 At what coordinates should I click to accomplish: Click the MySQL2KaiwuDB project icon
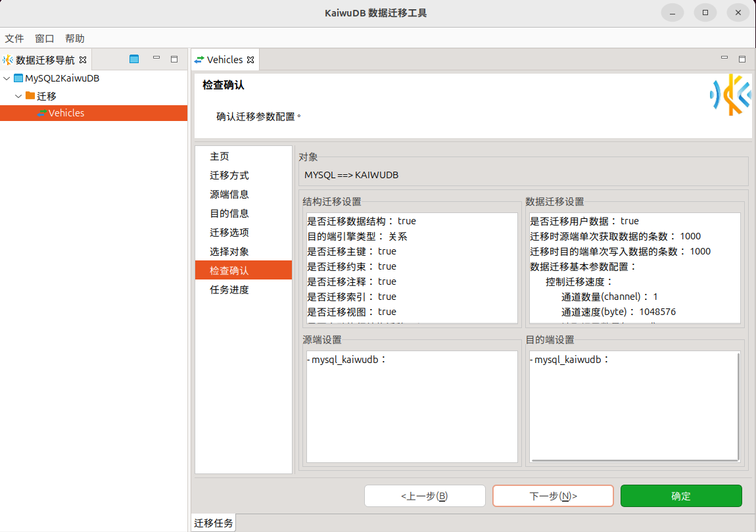[18, 78]
